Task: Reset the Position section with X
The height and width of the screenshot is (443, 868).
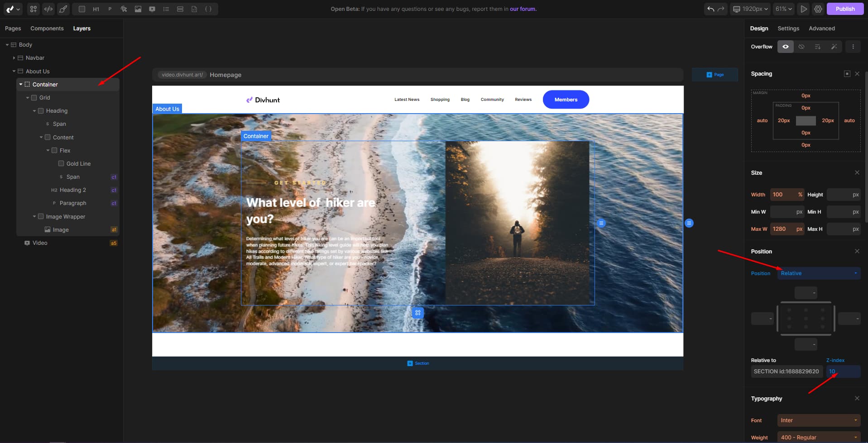Action: click(857, 251)
